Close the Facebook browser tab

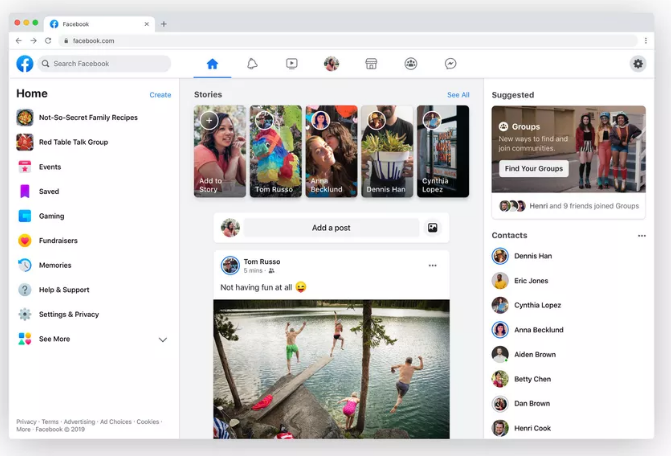coord(146,24)
